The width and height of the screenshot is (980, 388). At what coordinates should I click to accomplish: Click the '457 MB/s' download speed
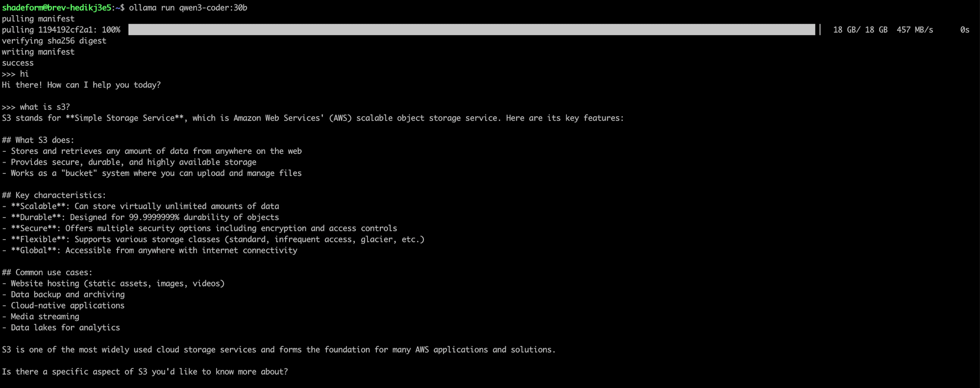(915, 30)
